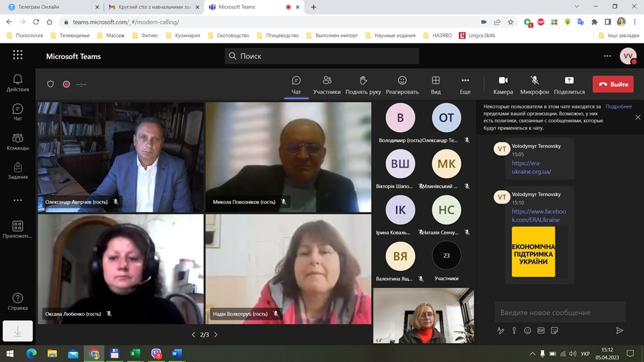This screenshot has width=644, height=362.
Task: Open the Вид view options
Action: 436,85
